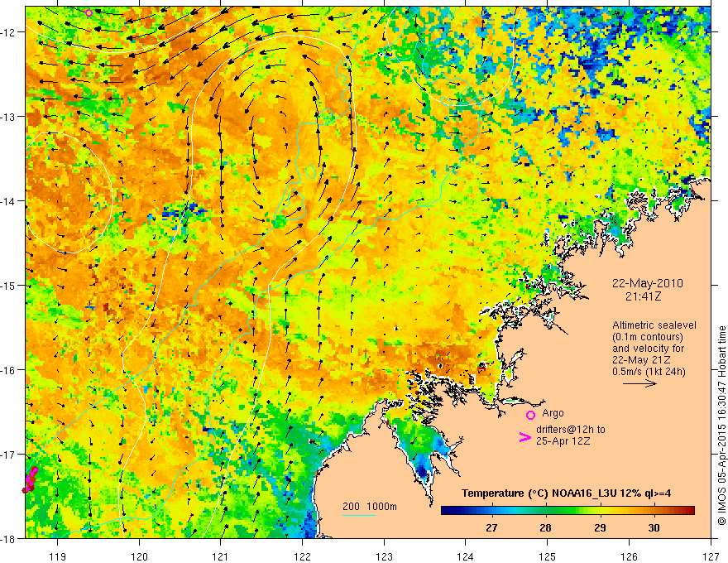Image resolution: width=728 pixels, height=563 pixels.
Task: Click the '28' color bar tick label
Action: pyautogui.click(x=545, y=527)
